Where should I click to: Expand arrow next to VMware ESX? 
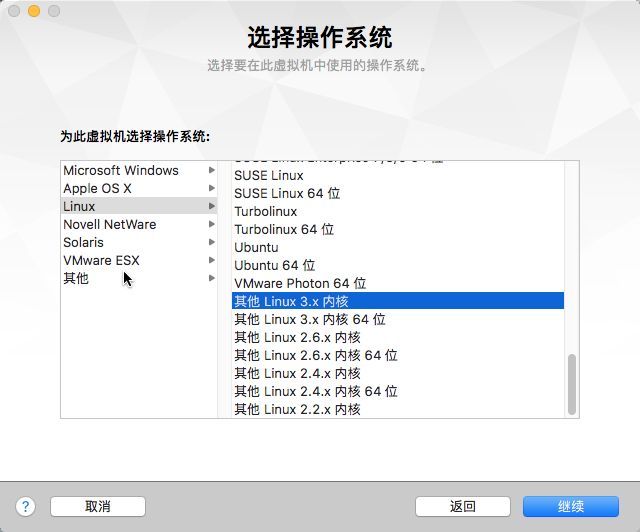(211, 260)
